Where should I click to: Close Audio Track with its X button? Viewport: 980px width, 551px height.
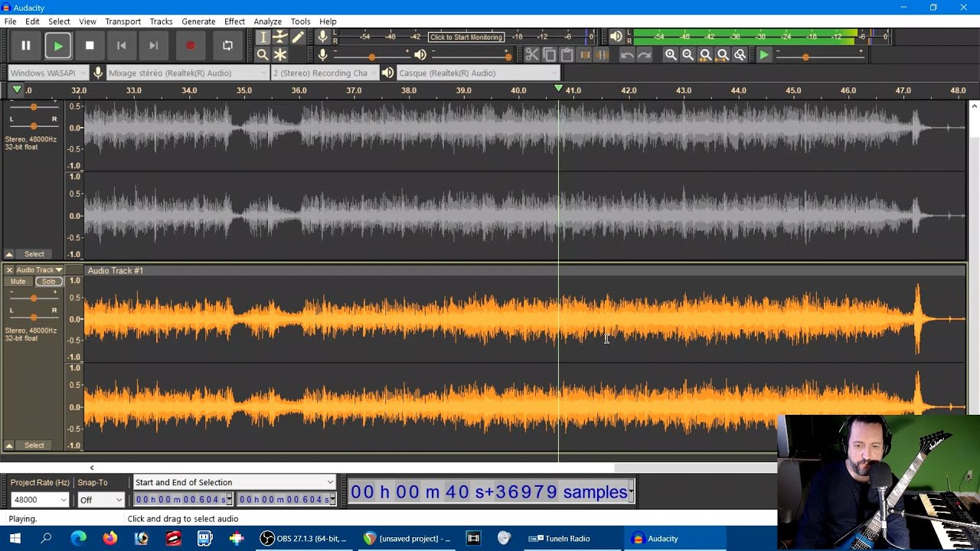tap(9, 270)
